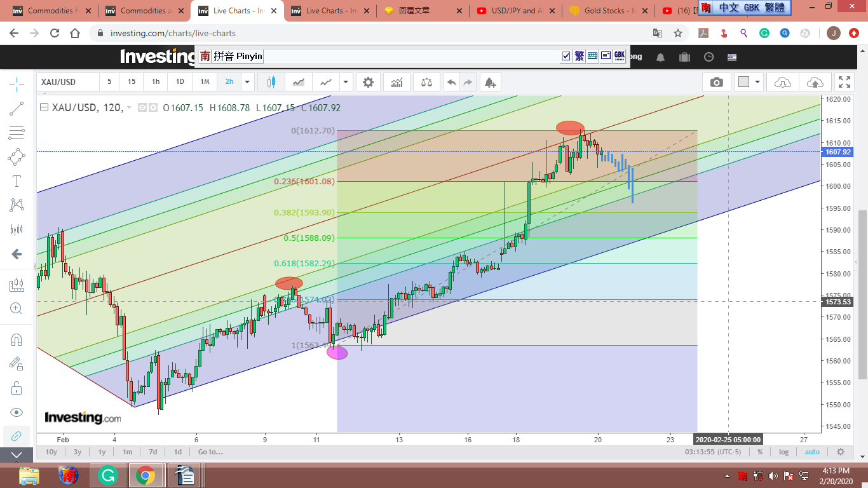The image size is (868, 488).
Task: Enter fullscreen chart mode
Action: pyautogui.click(x=844, y=82)
